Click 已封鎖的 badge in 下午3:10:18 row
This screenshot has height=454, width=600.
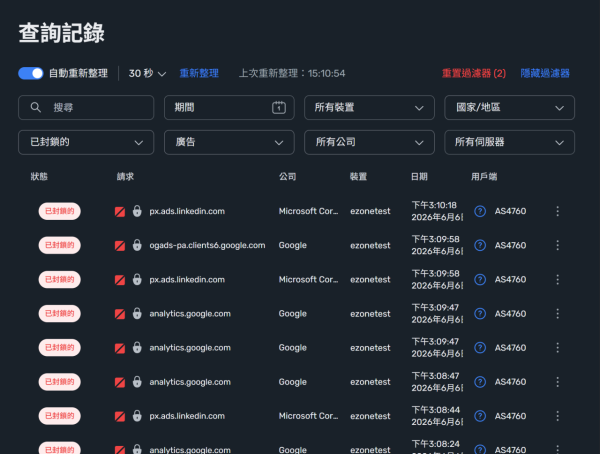[x=60, y=211]
